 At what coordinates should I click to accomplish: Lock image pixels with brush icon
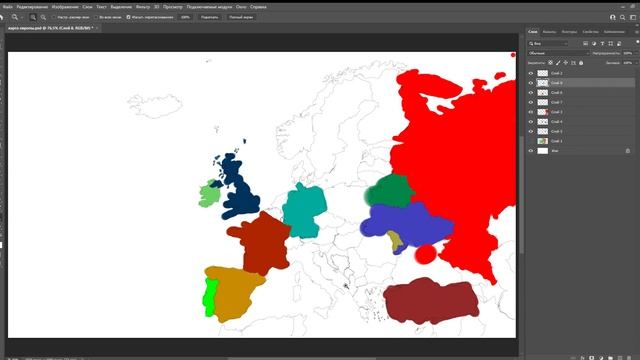click(x=558, y=63)
